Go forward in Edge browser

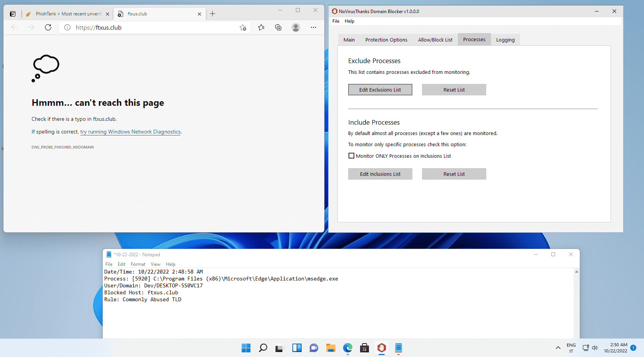[x=31, y=27]
